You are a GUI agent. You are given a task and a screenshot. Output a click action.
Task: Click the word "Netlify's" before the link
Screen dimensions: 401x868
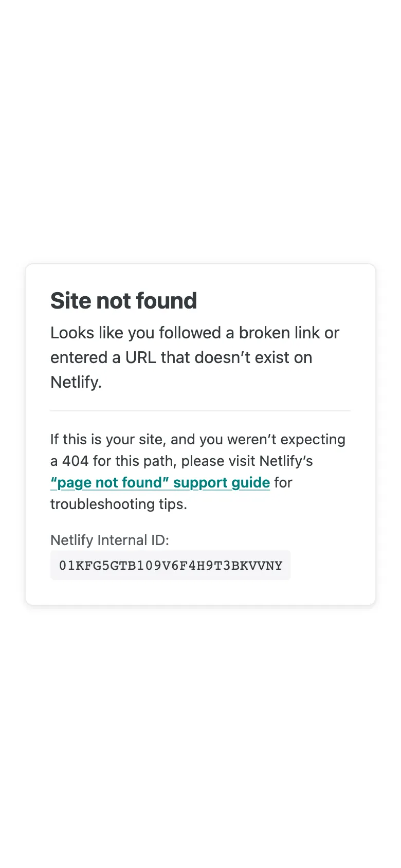[x=286, y=461]
